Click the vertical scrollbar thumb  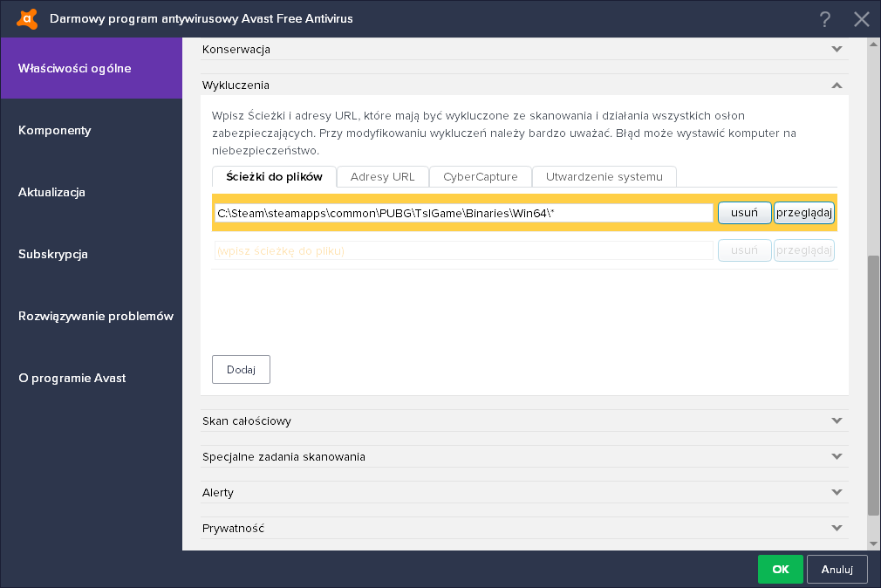873,385
